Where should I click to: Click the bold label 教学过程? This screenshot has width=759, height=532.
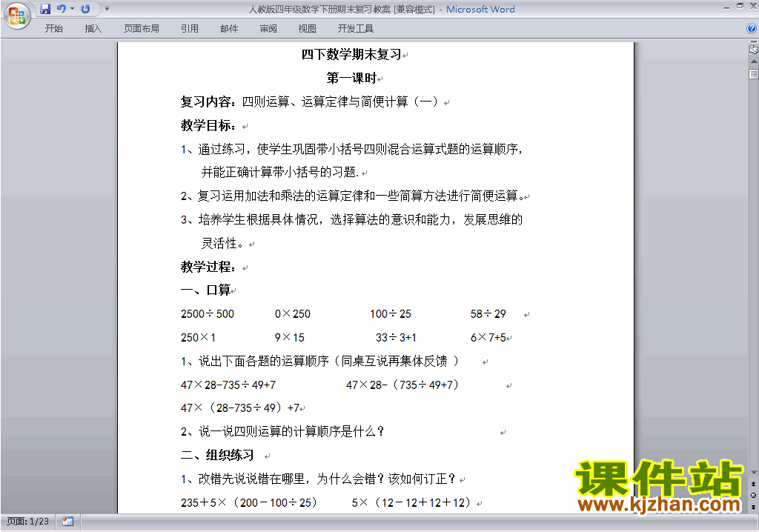205,267
